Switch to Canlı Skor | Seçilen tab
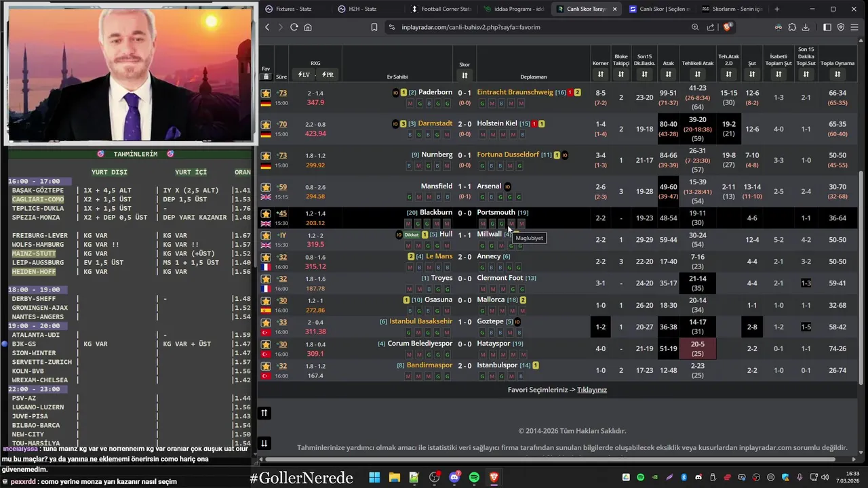 (659, 9)
